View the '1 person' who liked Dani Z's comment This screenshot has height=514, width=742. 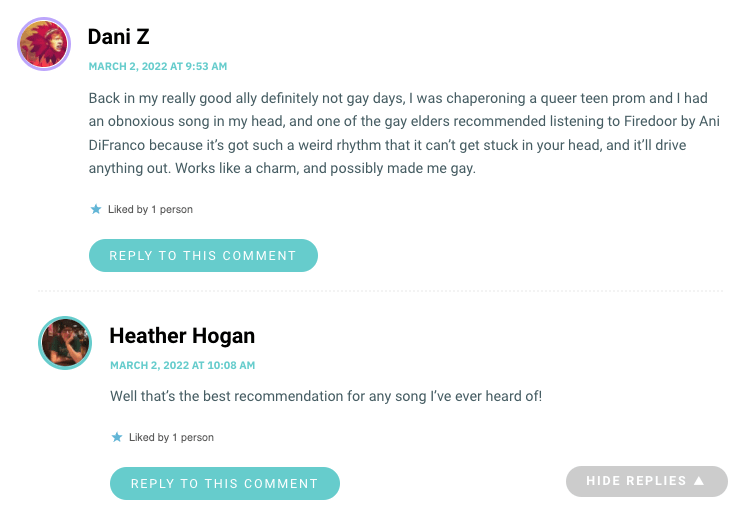click(x=172, y=209)
